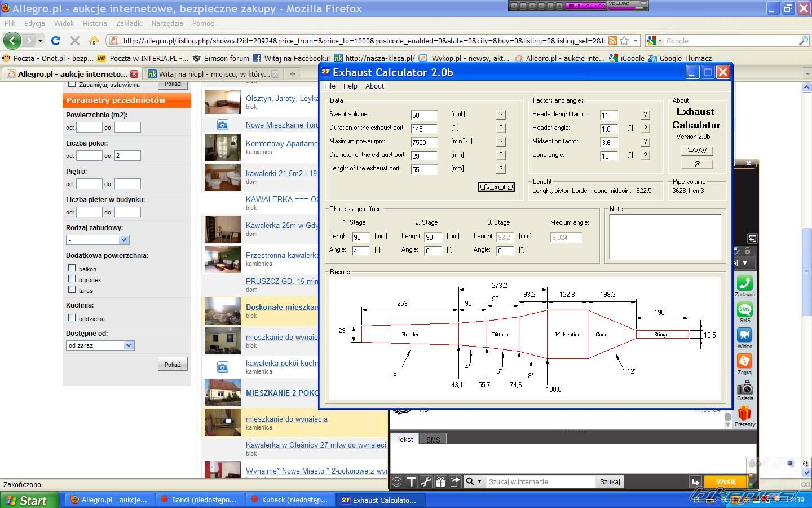Open help for Header angle
The width and height of the screenshot is (812, 508).
pos(646,128)
